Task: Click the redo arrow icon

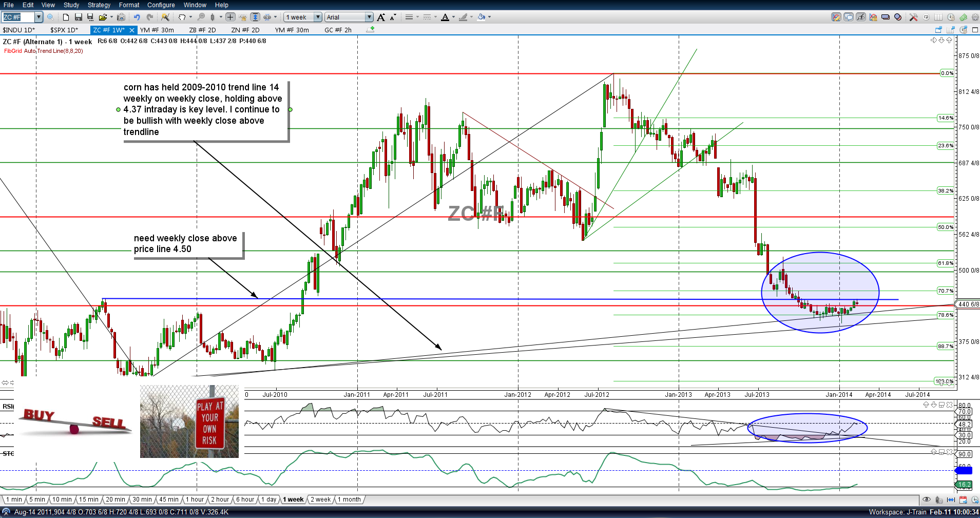Action: tap(149, 17)
